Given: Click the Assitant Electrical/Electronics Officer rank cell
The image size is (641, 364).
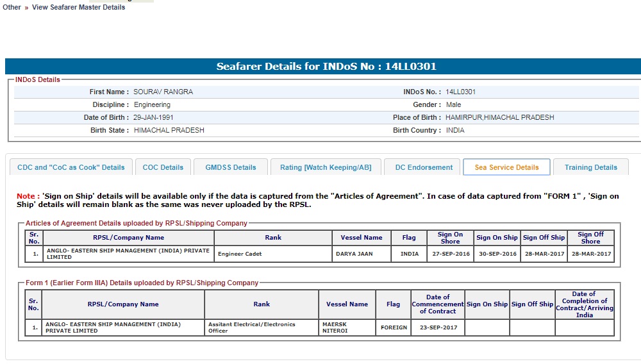Looking at the screenshot, I should point(252,327).
